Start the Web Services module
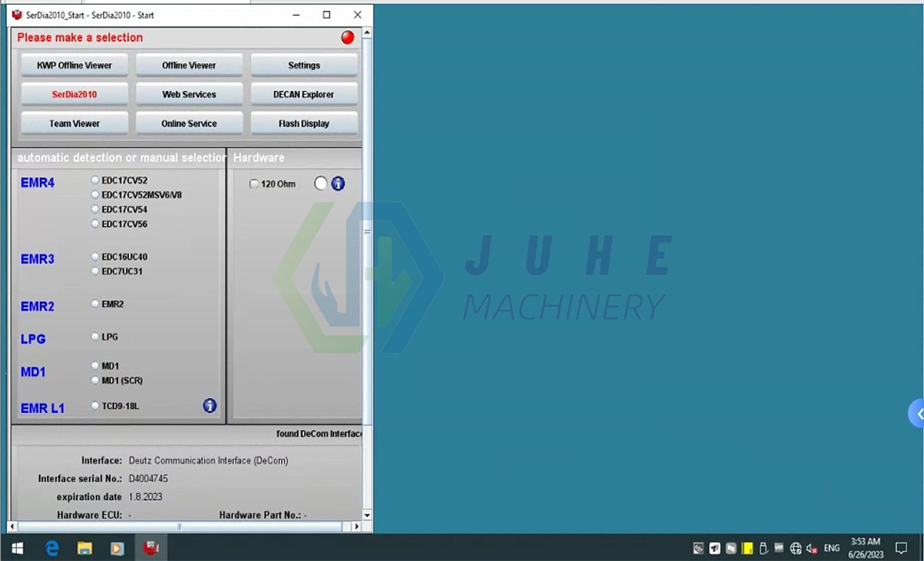This screenshot has width=924, height=561. [189, 94]
